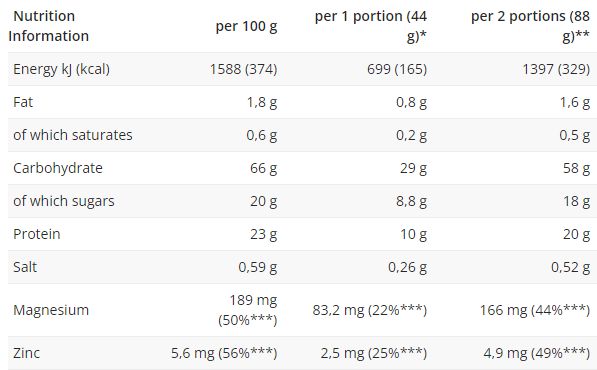Click the per 2 portions (88 g) header
597x370 pixels.
pyautogui.click(x=530, y=26)
